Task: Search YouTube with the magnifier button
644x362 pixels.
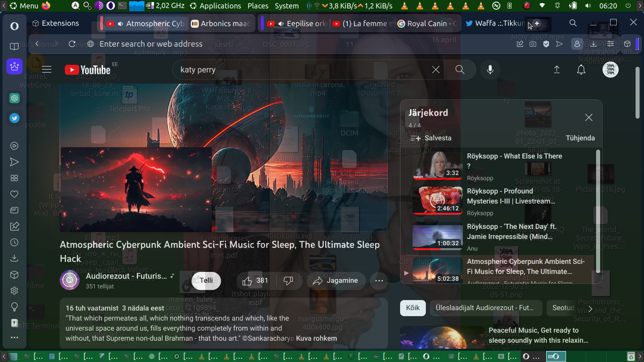Action: [x=460, y=70]
